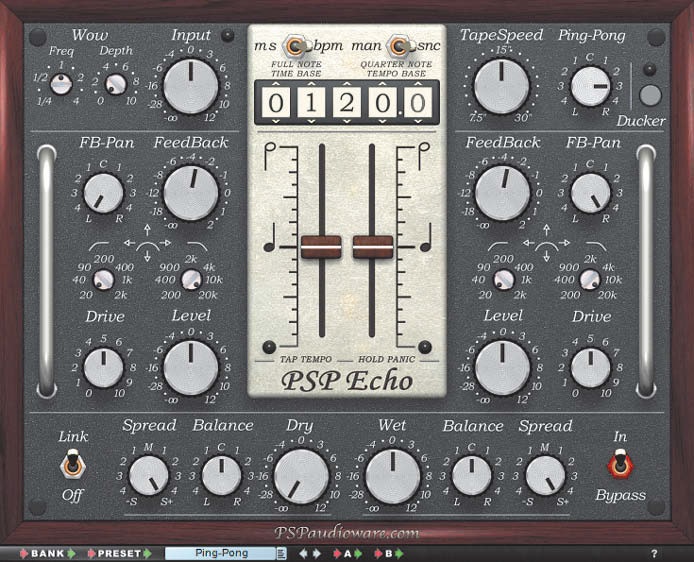This screenshot has height=562, width=694.
Task: Open help with the question mark
Action: click(x=654, y=553)
